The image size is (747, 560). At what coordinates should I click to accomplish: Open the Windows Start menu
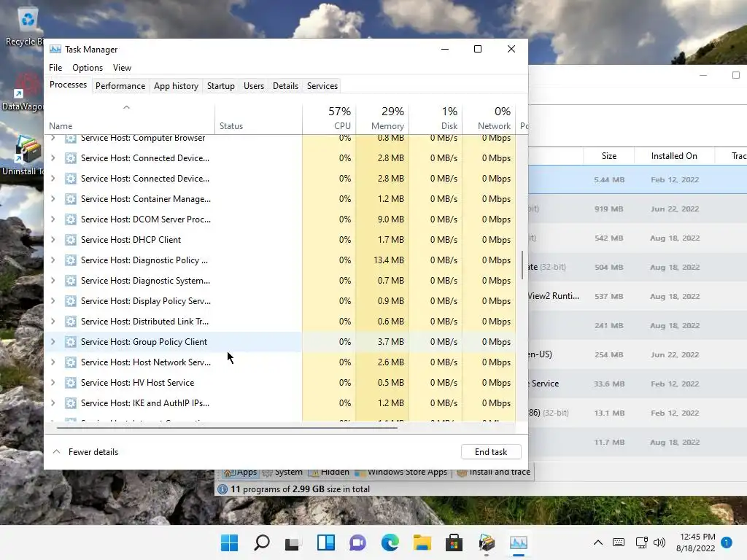coord(229,542)
